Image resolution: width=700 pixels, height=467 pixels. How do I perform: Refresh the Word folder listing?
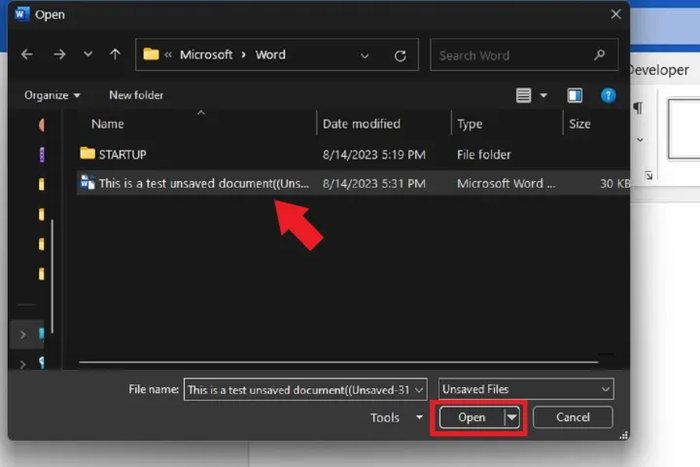click(x=401, y=55)
